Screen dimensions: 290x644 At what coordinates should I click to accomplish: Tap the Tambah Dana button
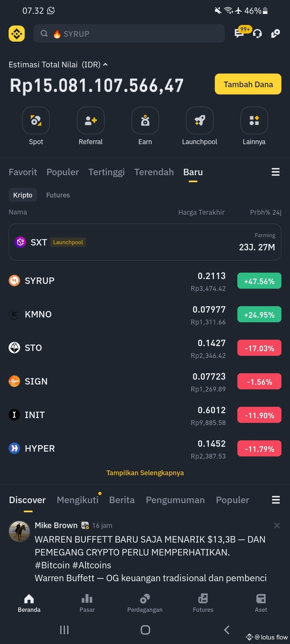248,84
